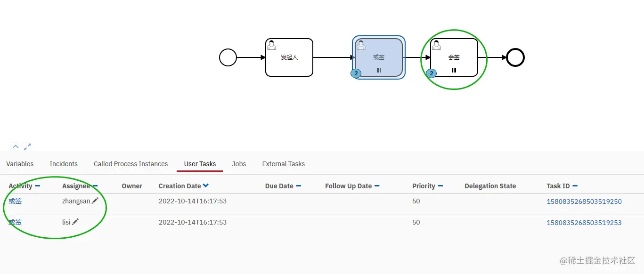Screen dimensions: 644x274
Task: Click the assignee name lisi
Action: pos(66,222)
